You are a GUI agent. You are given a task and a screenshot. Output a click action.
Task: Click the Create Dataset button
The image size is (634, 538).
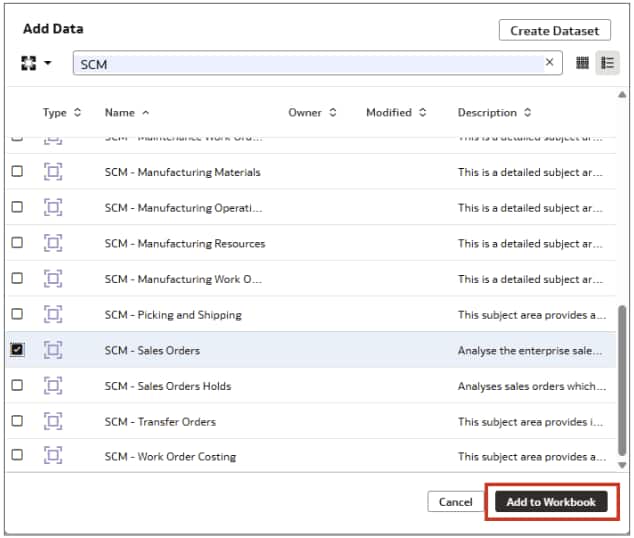[554, 30]
